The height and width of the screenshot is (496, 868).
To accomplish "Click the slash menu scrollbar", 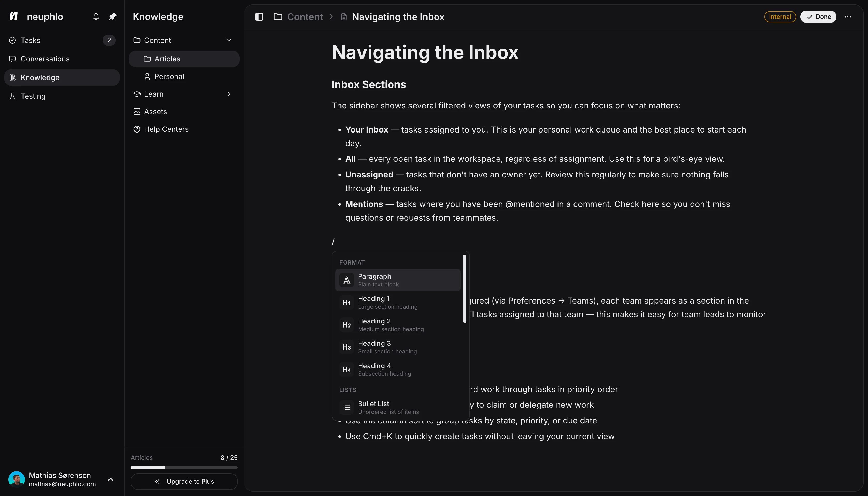I will [465, 289].
